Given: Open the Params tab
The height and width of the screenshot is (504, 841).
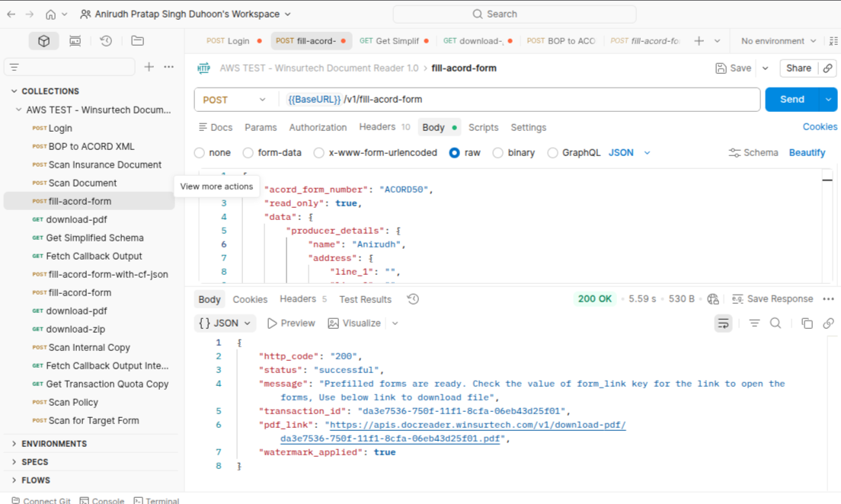Looking at the screenshot, I should [261, 128].
